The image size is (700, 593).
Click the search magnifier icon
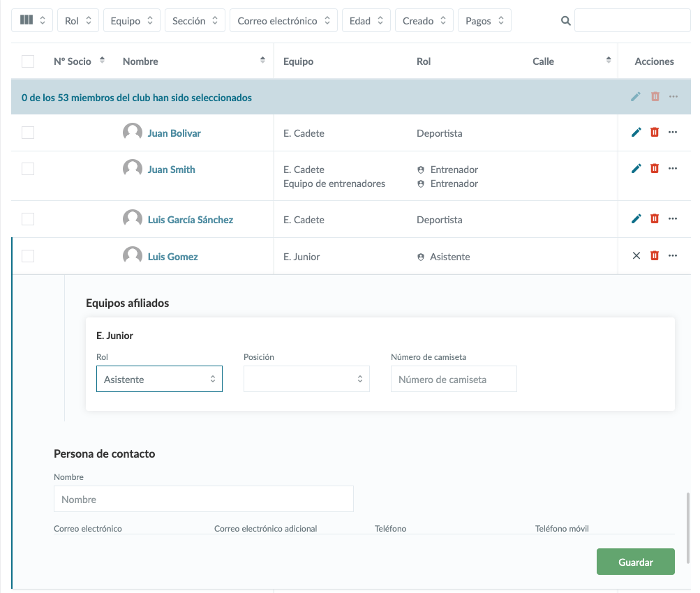[x=566, y=21]
